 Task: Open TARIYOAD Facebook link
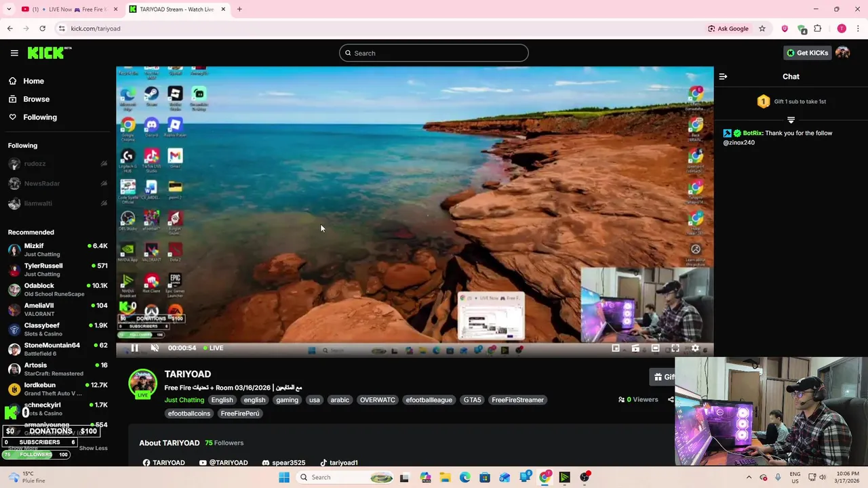coord(163,462)
